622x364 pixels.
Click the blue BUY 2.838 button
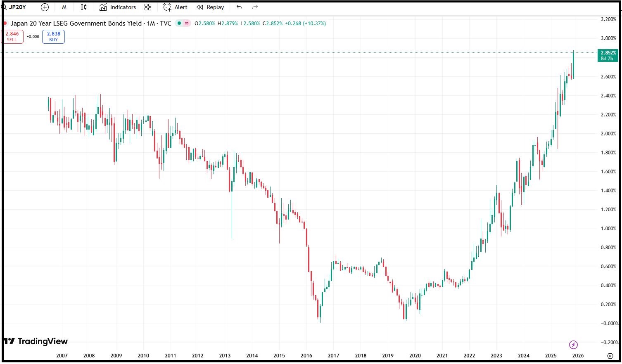[53, 37]
